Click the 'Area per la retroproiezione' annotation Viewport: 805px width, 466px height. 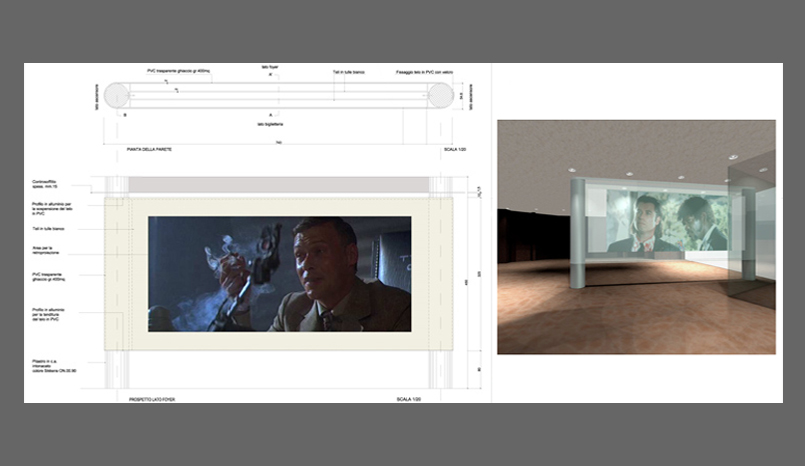point(46,250)
